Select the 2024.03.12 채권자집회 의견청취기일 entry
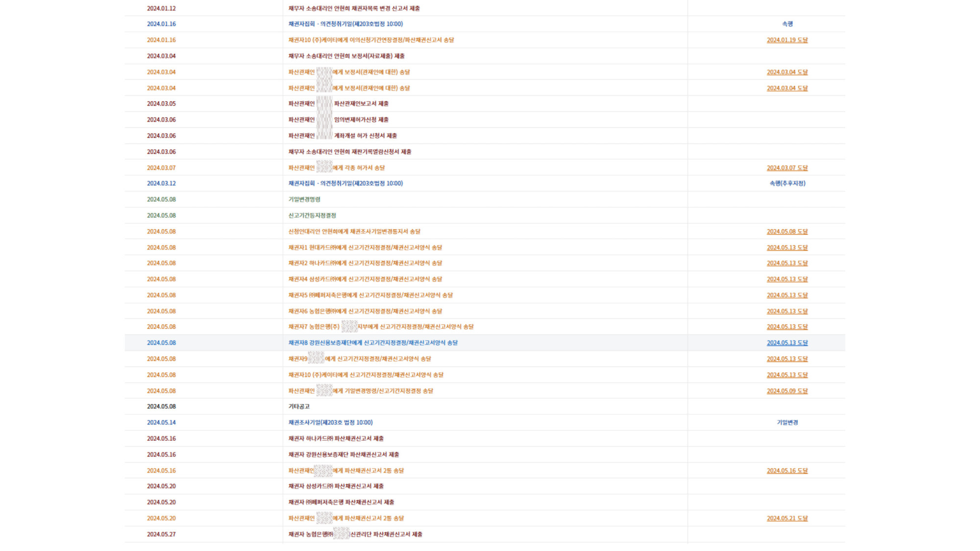The height and width of the screenshot is (551, 980). point(345,184)
